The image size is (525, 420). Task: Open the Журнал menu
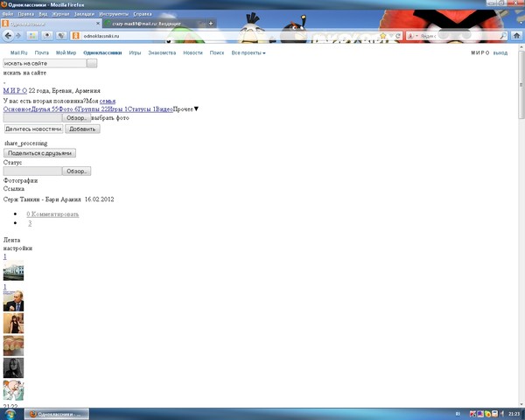pyautogui.click(x=60, y=14)
